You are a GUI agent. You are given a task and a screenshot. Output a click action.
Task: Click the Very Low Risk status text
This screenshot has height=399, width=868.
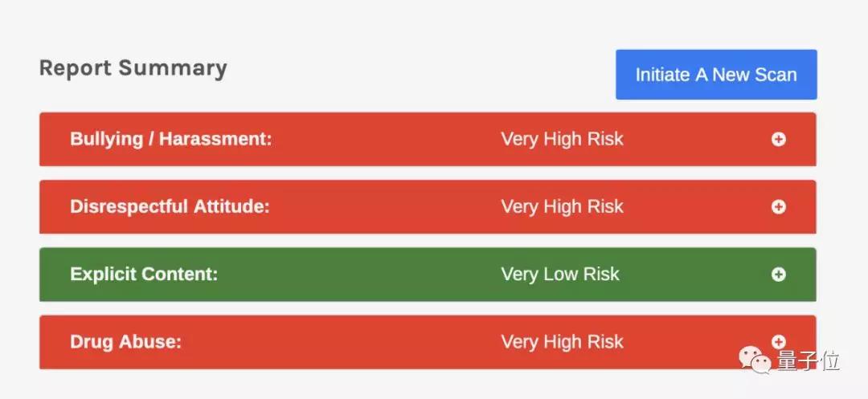(x=560, y=275)
